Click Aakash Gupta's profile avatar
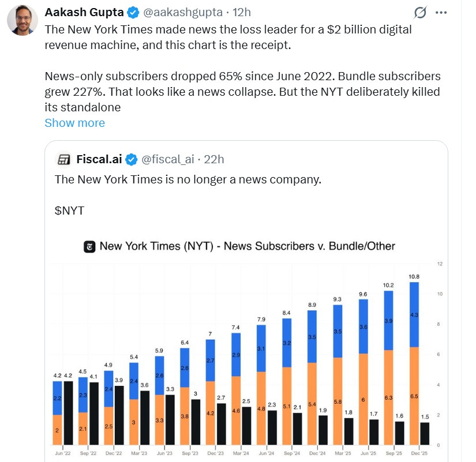 click(x=23, y=20)
